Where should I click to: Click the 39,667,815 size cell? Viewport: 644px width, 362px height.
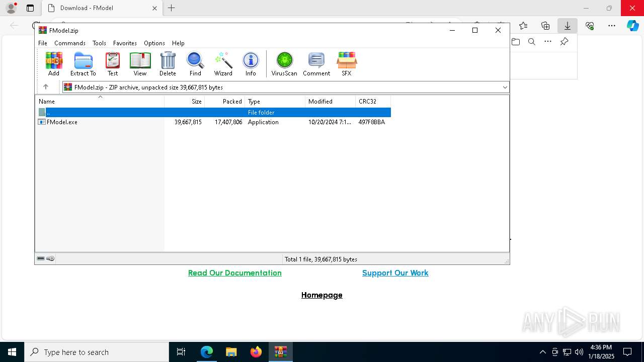tap(188, 122)
